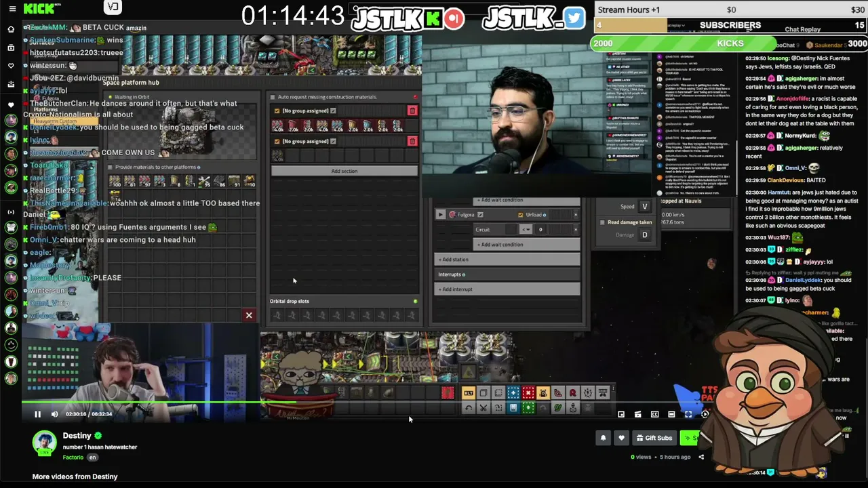Remove the Fulgora station from schedule
The height and width of the screenshot is (488, 868).
coord(576,215)
